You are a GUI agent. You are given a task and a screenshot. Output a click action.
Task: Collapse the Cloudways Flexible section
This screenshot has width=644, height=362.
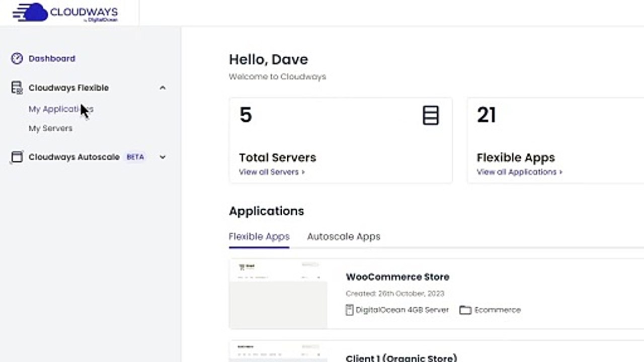point(163,88)
